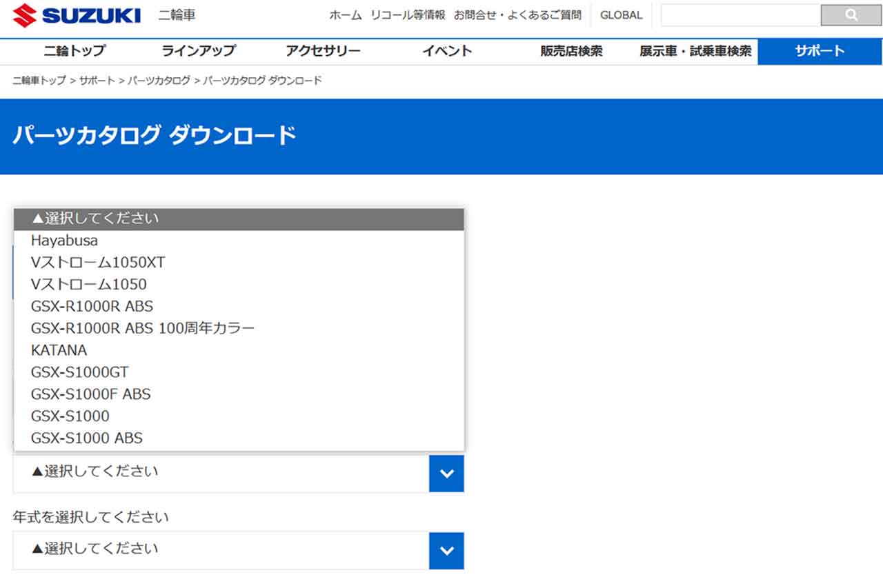This screenshot has width=883, height=588.
Task: Choose GSX-S1000F ABS option
Action: tap(239, 394)
